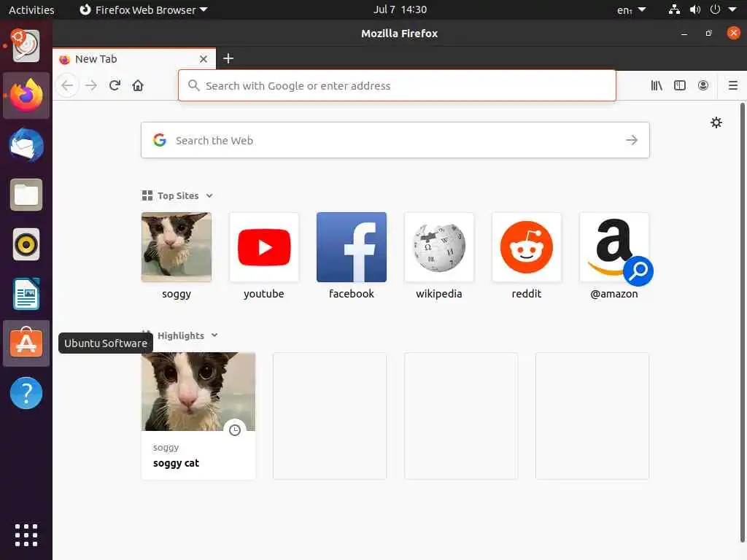Viewport: 747px width, 560px height.
Task: Launch Rhythmbox from dock
Action: 26,244
